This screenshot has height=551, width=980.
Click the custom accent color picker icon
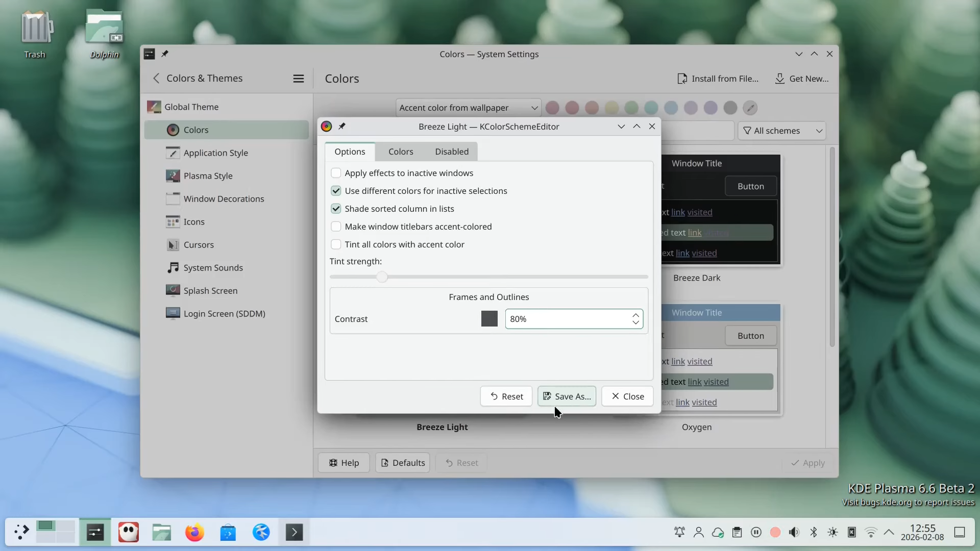[750, 108]
